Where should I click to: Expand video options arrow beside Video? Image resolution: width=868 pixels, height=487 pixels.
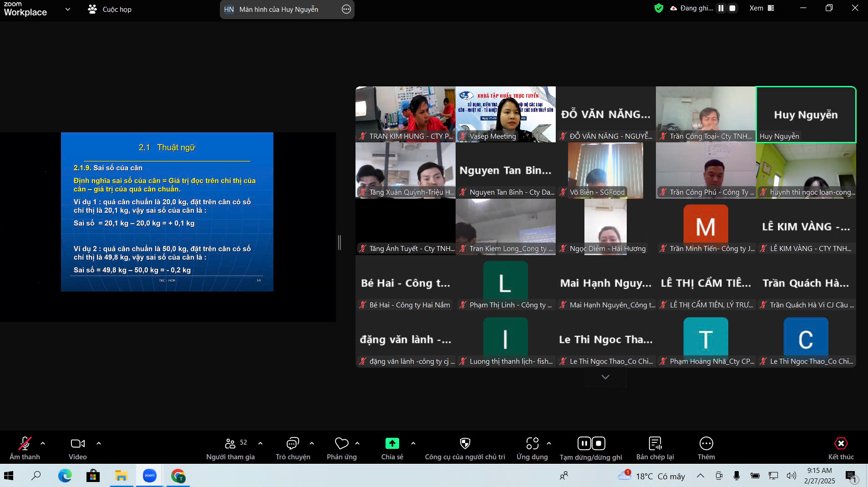[99, 443]
